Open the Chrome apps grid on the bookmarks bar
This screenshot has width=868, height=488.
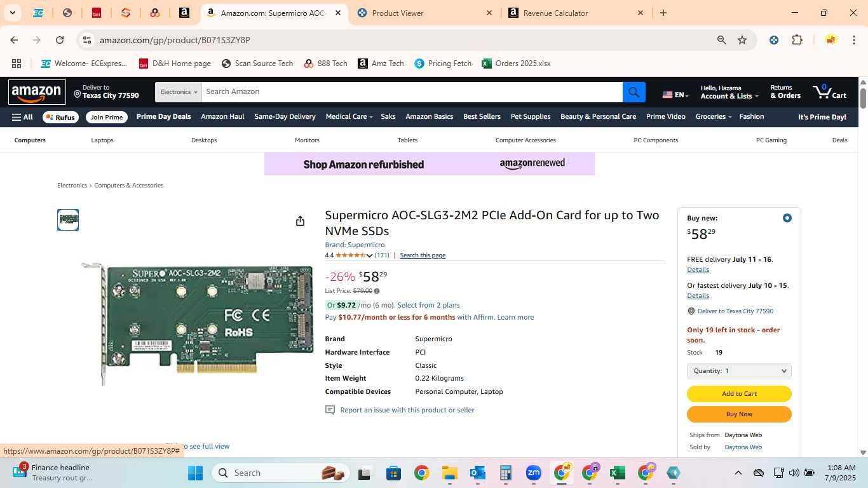point(17,64)
